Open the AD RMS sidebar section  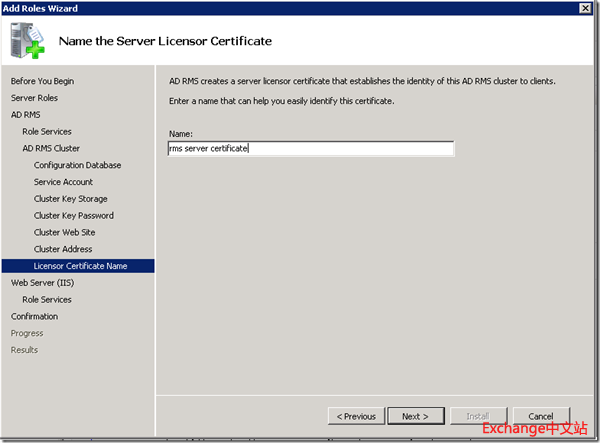(x=25, y=115)
